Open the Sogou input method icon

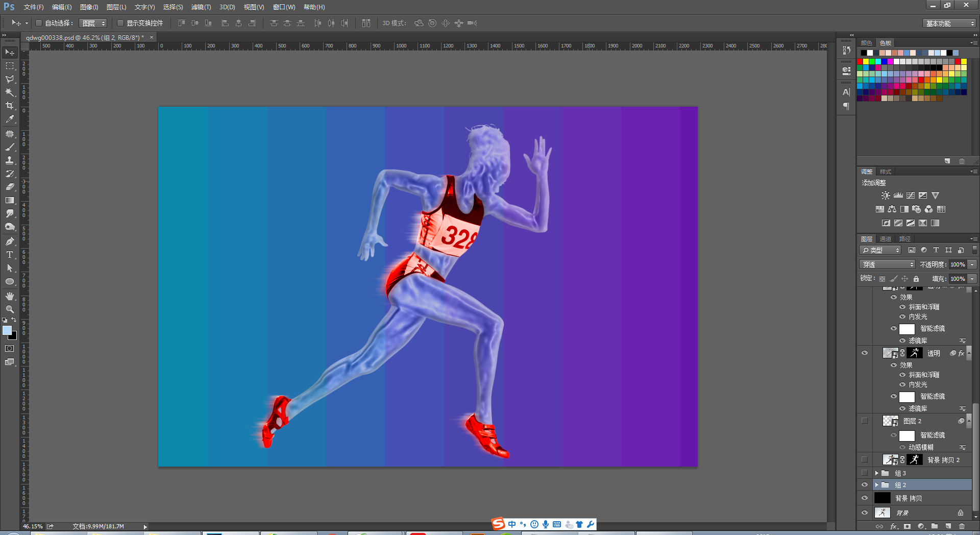click(498, 524)
